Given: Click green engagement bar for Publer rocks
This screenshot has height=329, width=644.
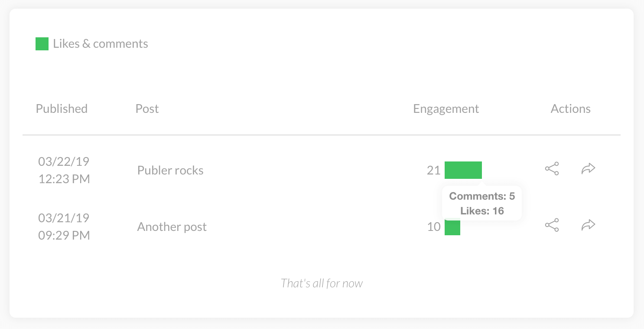Looking at the screenshot, I should click(463, 170).
